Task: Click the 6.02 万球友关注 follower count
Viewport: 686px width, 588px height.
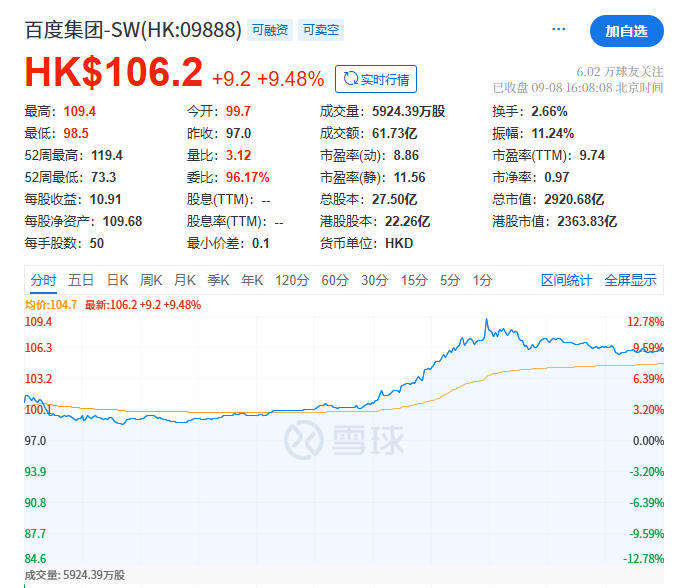Action: [620, 72]
